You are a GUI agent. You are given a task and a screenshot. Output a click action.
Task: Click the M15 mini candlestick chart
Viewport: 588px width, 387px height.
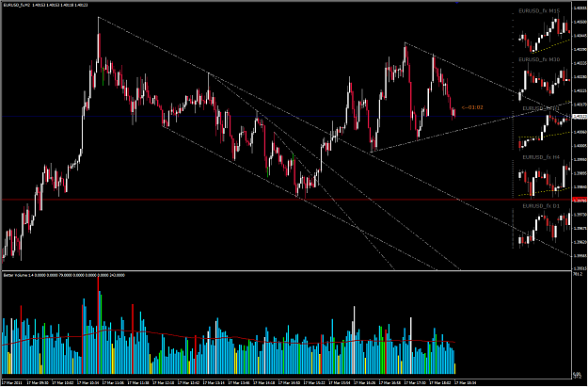545,36
